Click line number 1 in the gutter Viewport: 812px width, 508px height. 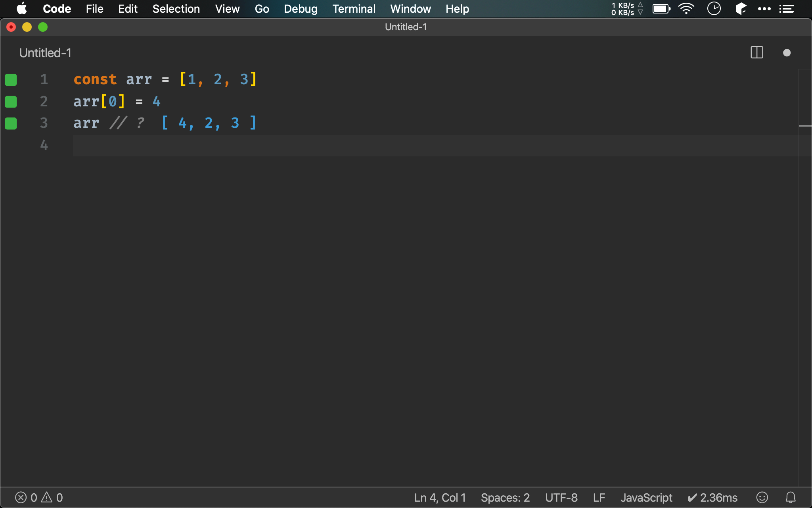tap(44, 79)
